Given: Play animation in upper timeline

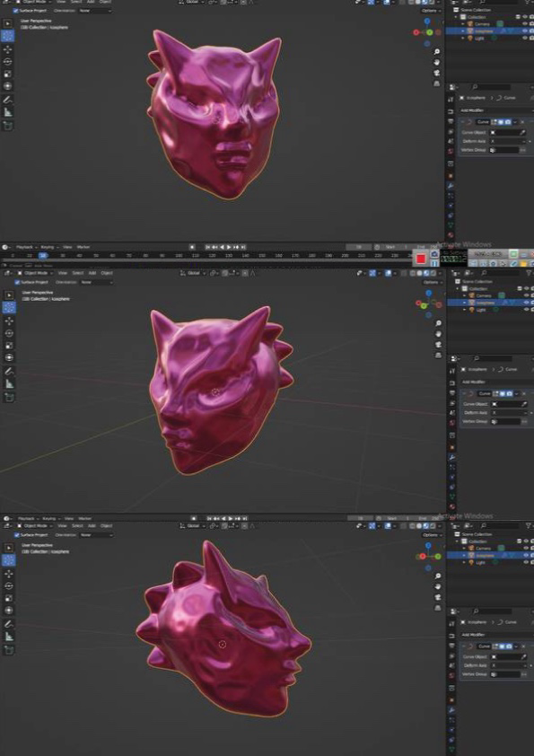Looking at the screenshot, I should [229, 247].
